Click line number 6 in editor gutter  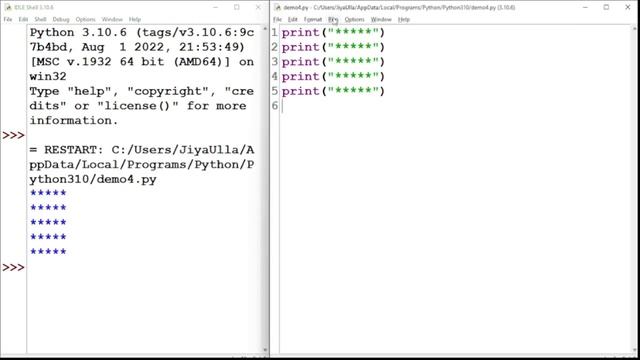coord(275,106)
